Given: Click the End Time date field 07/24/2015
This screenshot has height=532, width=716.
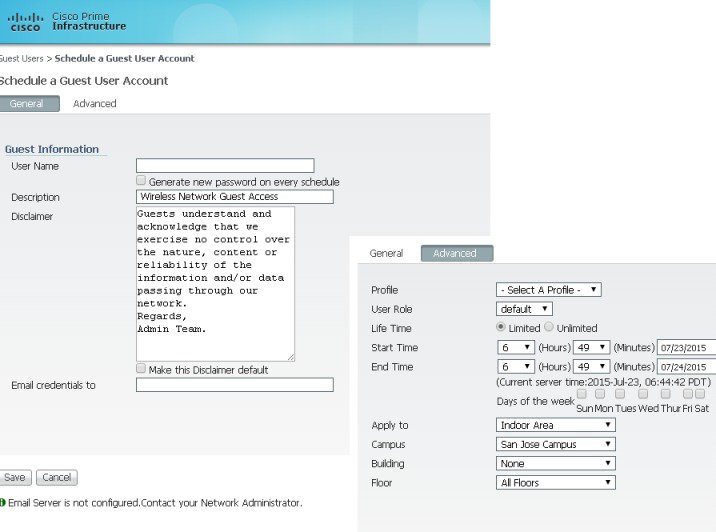Looking at the screenshot, I should [x=686, y=366].
